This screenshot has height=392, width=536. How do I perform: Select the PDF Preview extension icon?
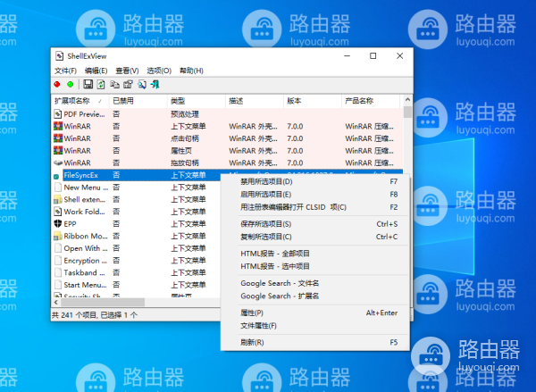58,113
